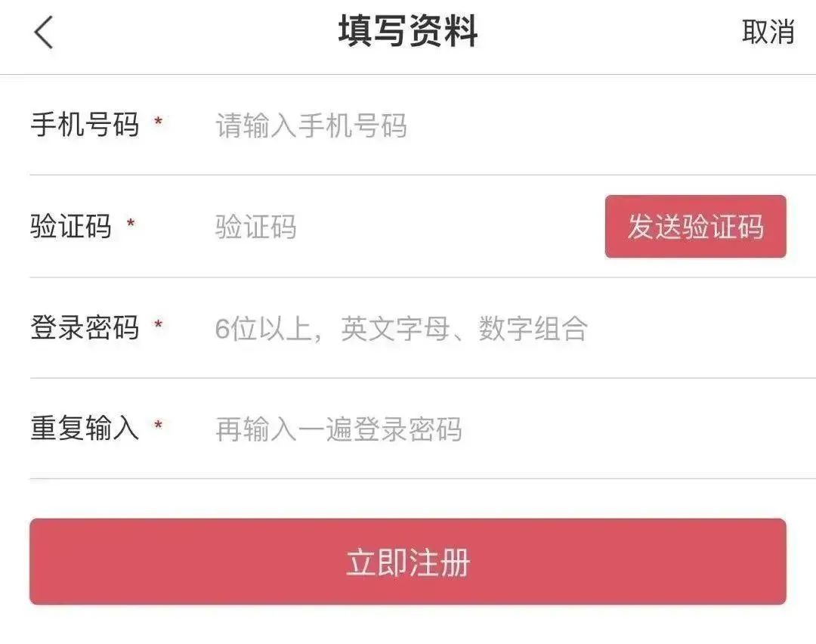The image size is (816, 644).
Task: Click the divider under the 重复输入 row
Action: (x=422, y=478)
